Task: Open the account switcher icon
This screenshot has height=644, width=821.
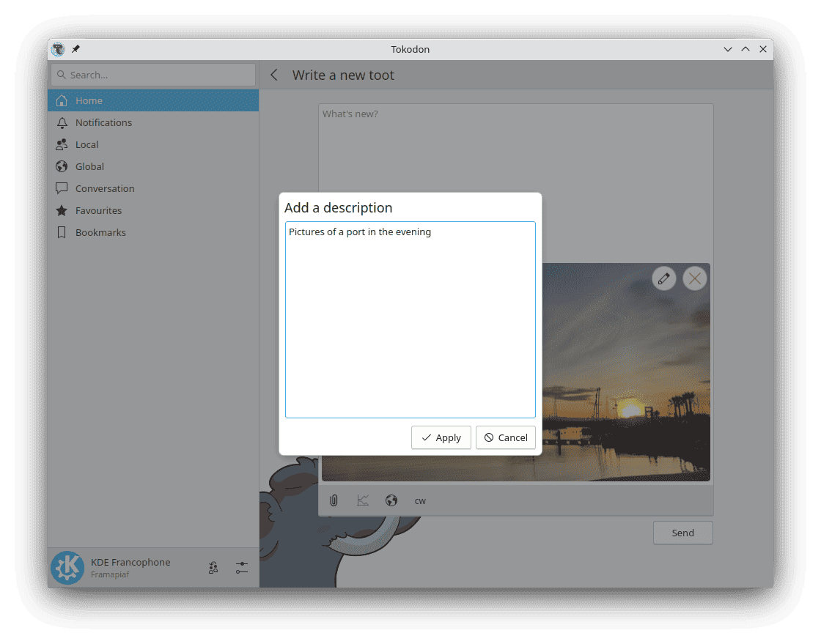Action: click(x=213, y=568)
